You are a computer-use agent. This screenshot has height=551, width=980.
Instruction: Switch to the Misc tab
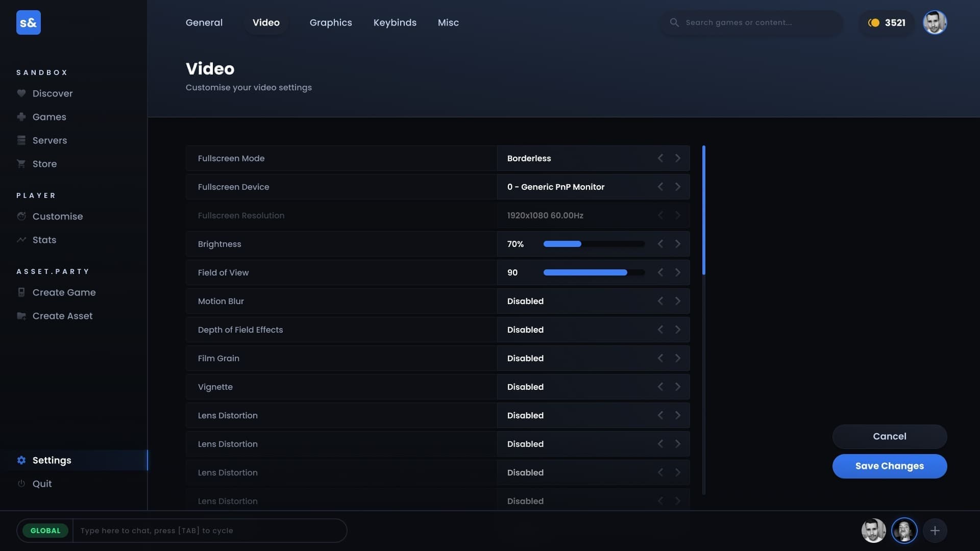click(448, 22)
